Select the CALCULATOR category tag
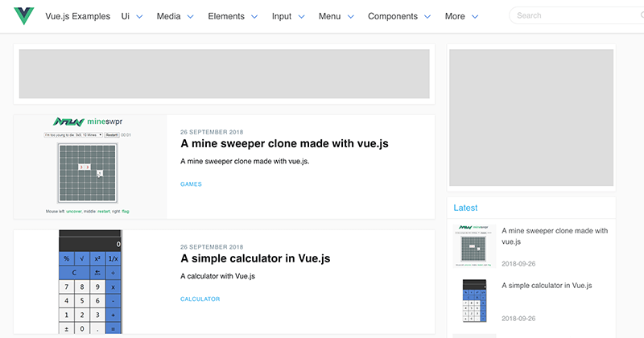Viewport: 644px width, 338px height. (x=200, y=299)
